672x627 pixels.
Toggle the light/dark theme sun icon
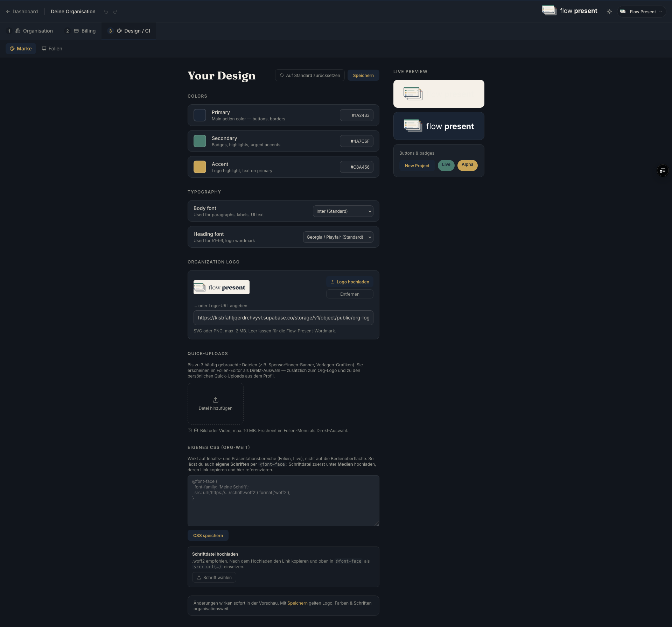[x=609, y=12]
